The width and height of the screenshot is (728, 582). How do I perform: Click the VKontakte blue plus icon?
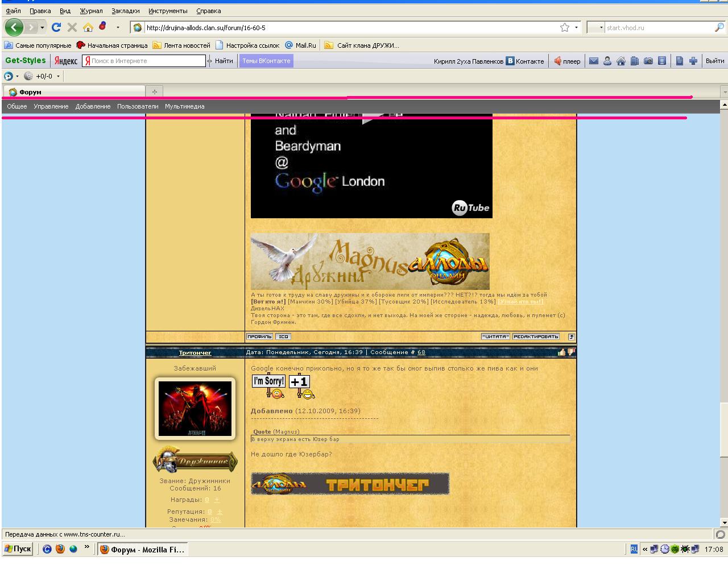693,61
